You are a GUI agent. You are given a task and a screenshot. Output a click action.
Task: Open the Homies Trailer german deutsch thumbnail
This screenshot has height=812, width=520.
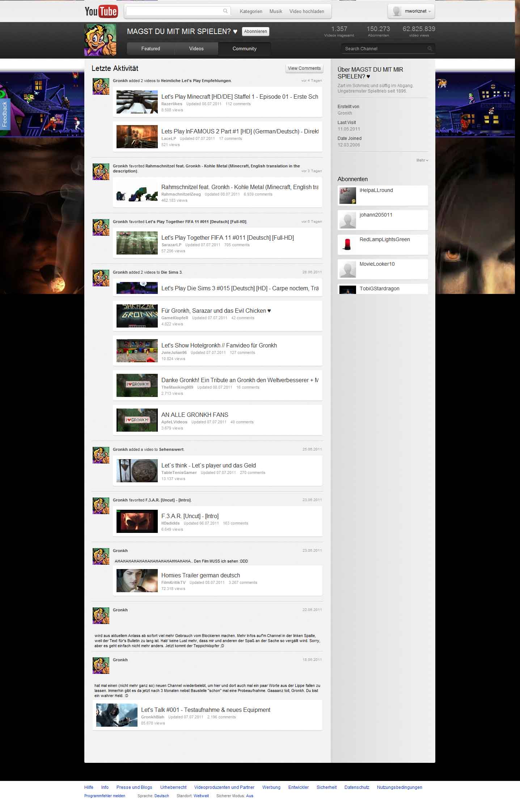click(x=137, y=580)
